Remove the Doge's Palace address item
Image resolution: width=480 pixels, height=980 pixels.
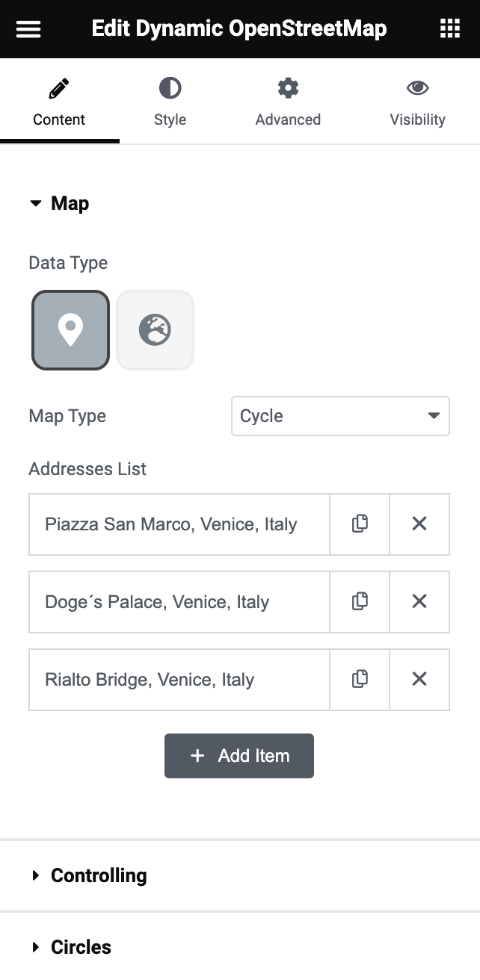pyautogui.click(x=419, y=601)
